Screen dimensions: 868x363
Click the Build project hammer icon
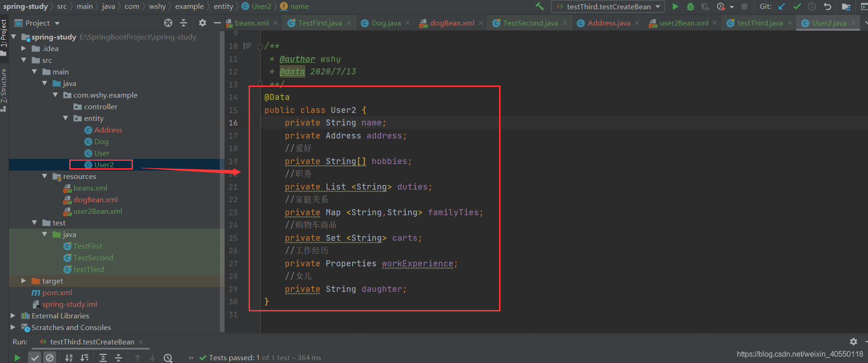(x=539, y=7)
